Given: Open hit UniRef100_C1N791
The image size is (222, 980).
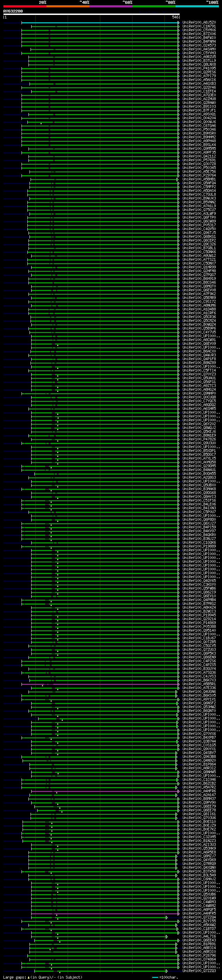Looking at the screenshot, I should tap(199, 26).
